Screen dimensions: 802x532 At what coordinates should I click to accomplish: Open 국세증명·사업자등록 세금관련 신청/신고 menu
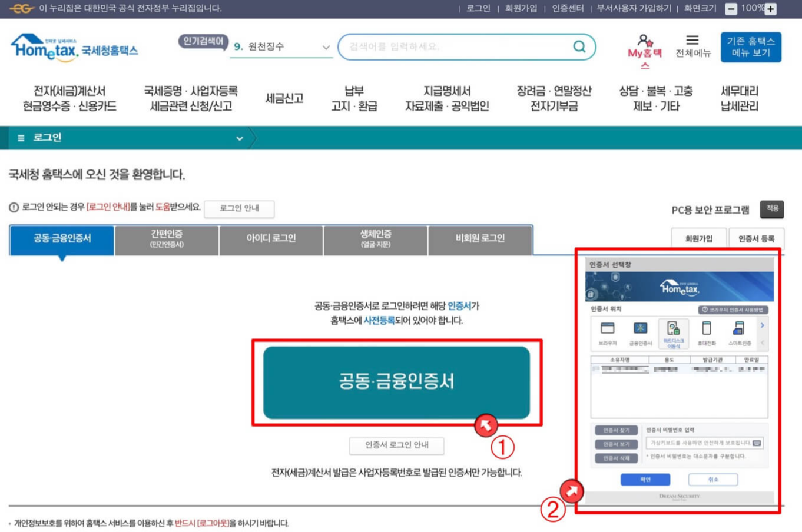pos(191,98)
